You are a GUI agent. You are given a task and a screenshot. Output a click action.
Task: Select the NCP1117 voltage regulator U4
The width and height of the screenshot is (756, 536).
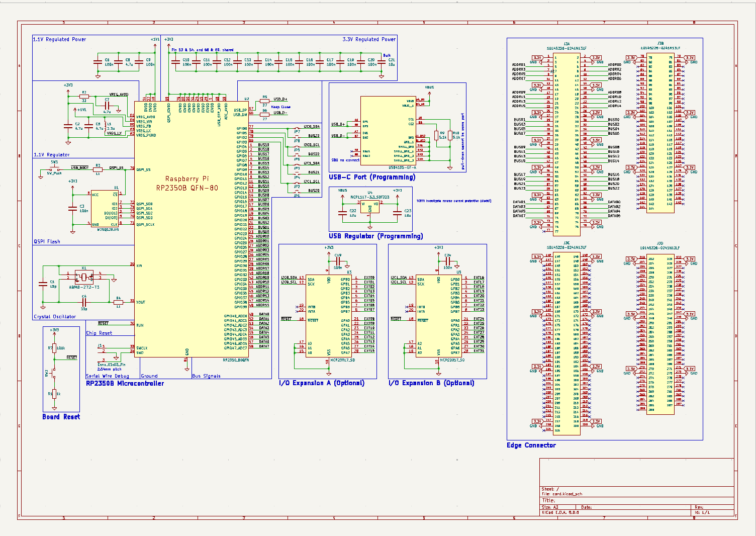(369, 205)
